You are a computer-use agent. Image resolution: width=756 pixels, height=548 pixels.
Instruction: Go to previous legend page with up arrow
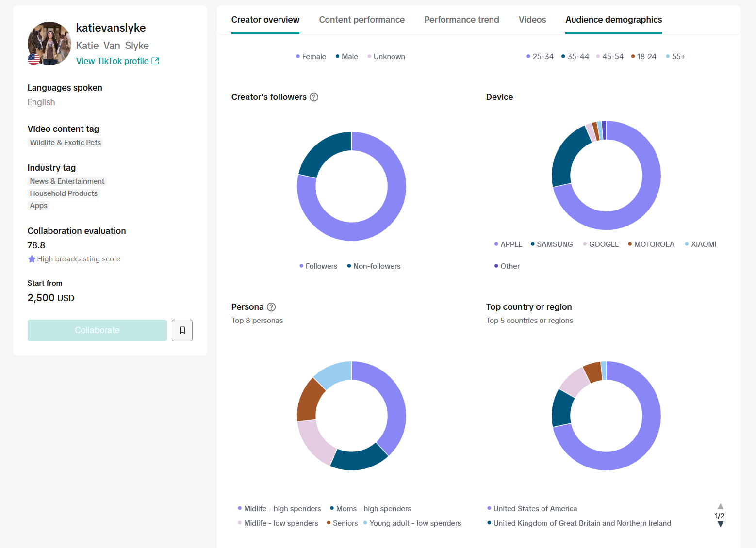click(721, 506)
